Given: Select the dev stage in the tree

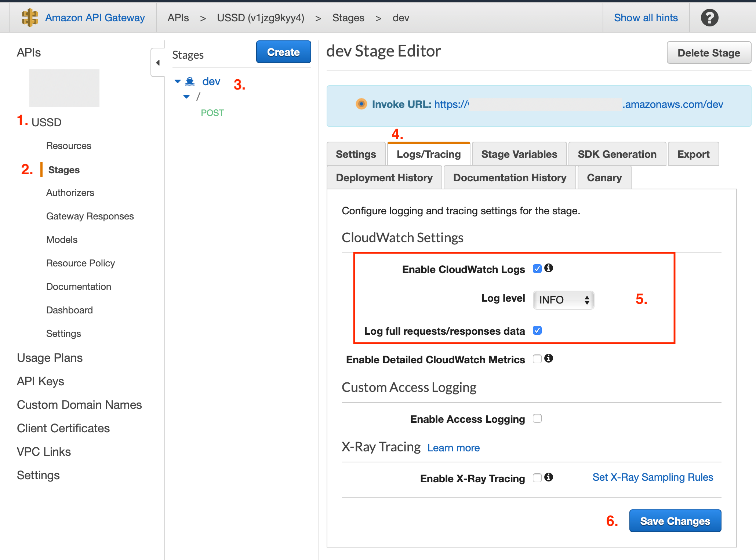Looking at the screenshot, I should click(211, 81).
